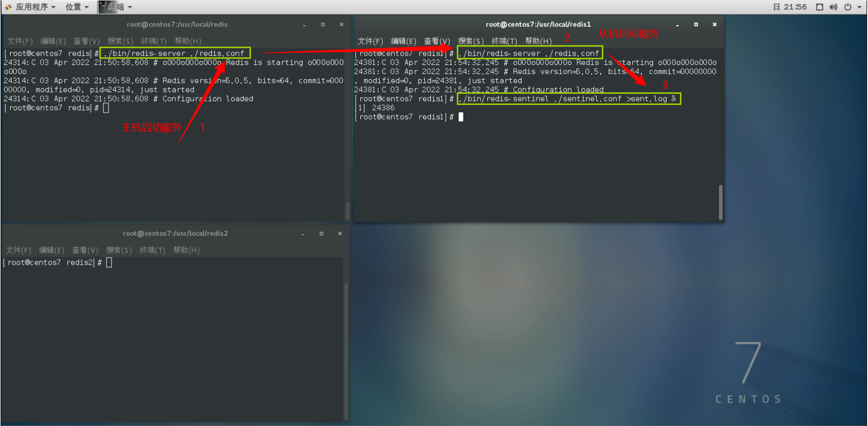The image size is (868, 426).
Task: Open 终端(T) menu in redis2 terminal window
Action: (152, 250)
